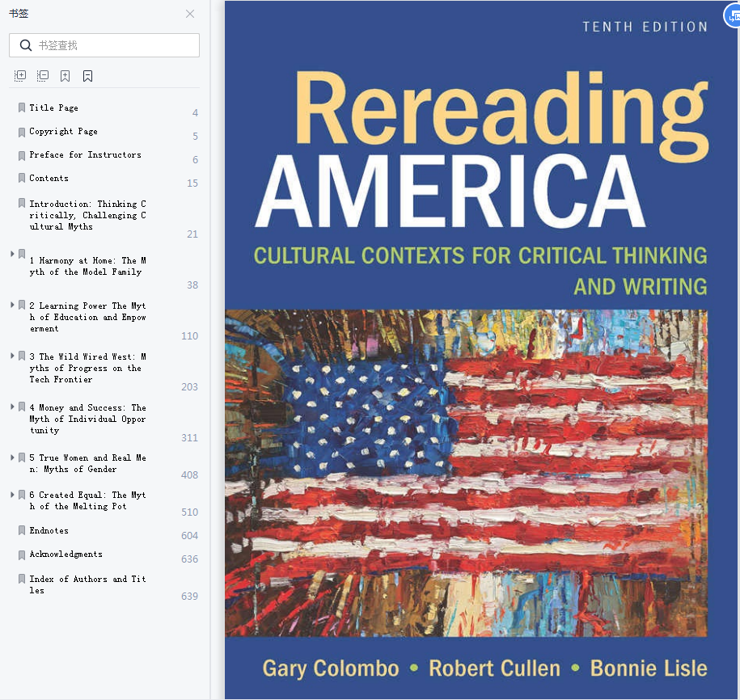740x700 pixels.
Task: Open the floating translate button at top right
Action: tap(732, 16)
